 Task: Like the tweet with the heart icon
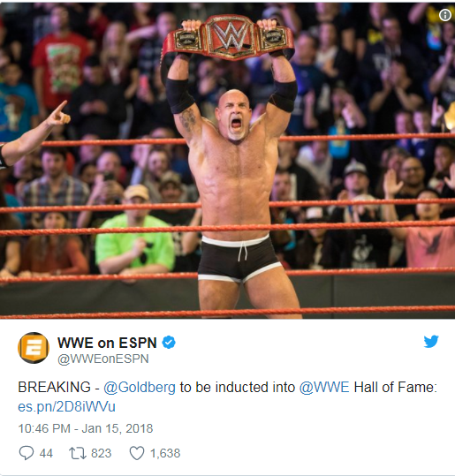pyautogui.click(x=137, y=453)
